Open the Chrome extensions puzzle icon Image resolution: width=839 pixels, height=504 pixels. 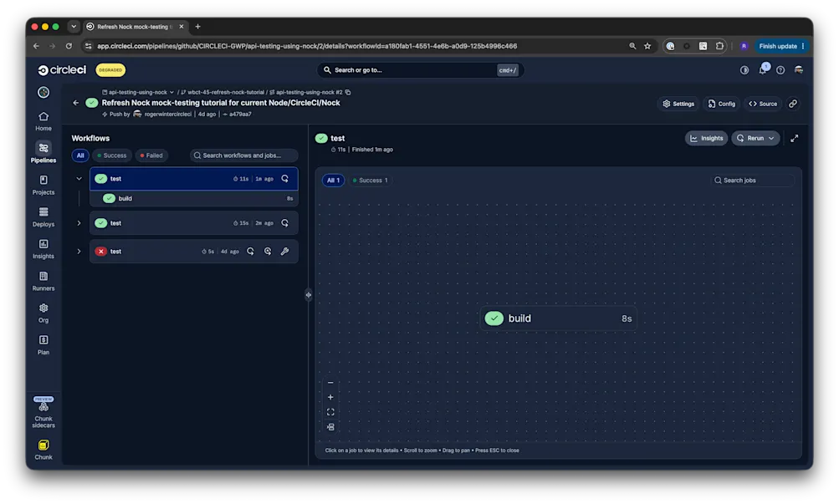coord(719,46)
